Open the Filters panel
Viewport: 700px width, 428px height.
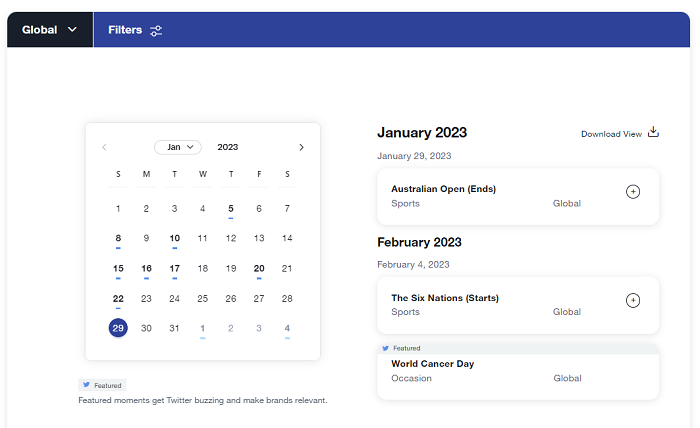[x=135, y=30]
